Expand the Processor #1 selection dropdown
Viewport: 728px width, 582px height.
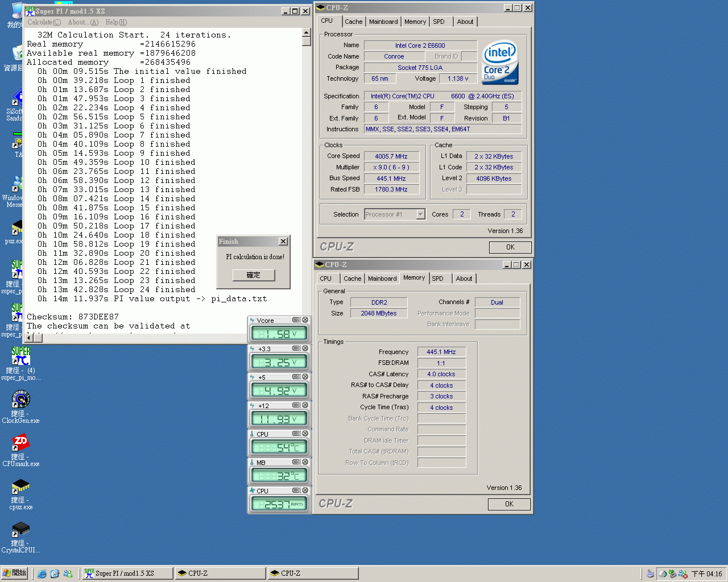tap(421, 214)
